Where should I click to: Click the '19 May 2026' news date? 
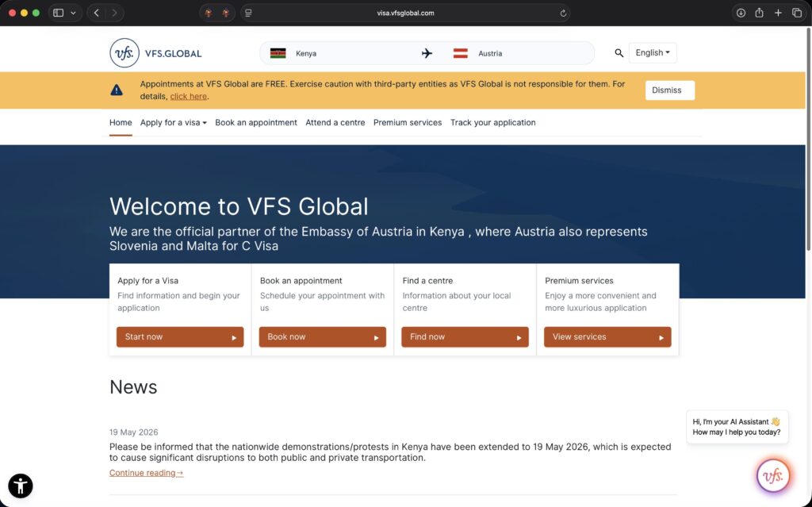tap(133, 432)
